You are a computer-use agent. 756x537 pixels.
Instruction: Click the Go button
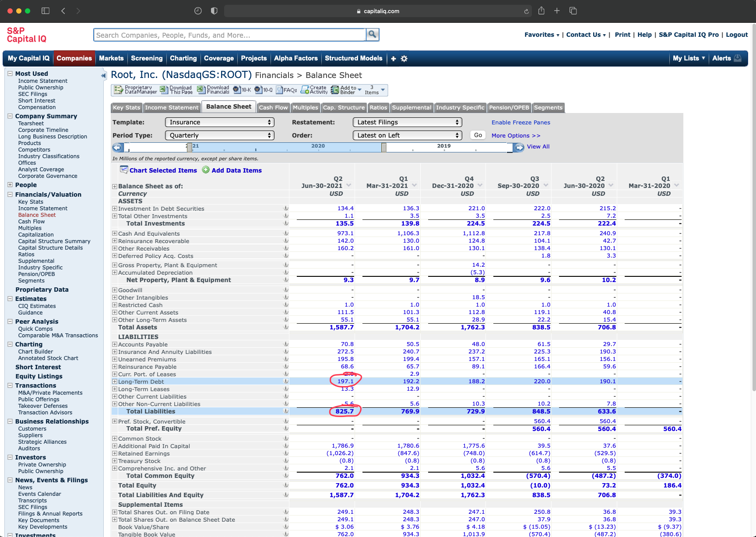[478, 135]
